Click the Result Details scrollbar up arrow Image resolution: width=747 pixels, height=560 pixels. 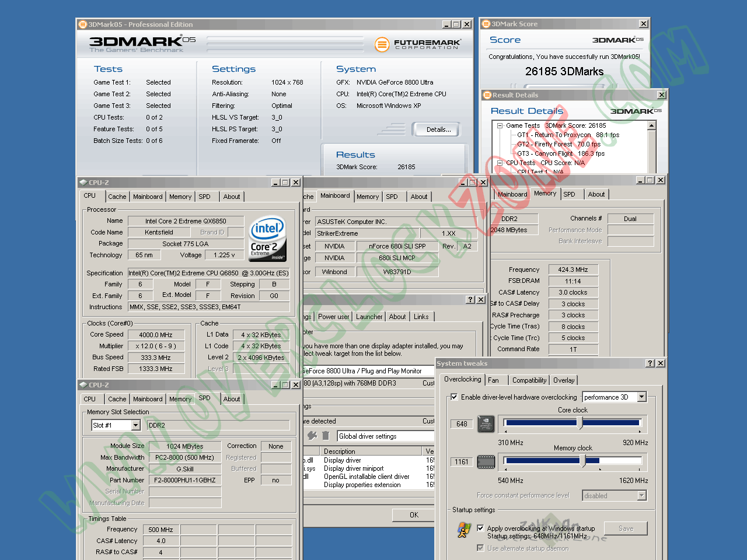[x=652, y=125]
